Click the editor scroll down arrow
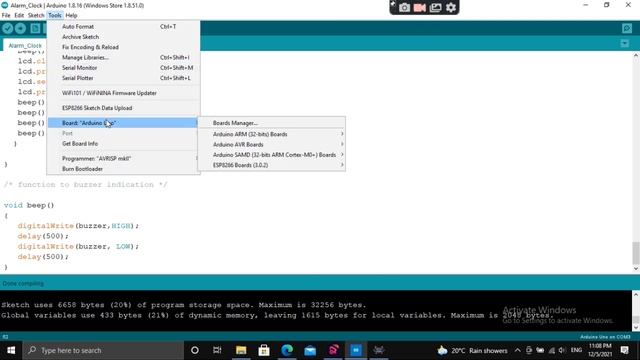640x360 pixels. coord(636,269)
